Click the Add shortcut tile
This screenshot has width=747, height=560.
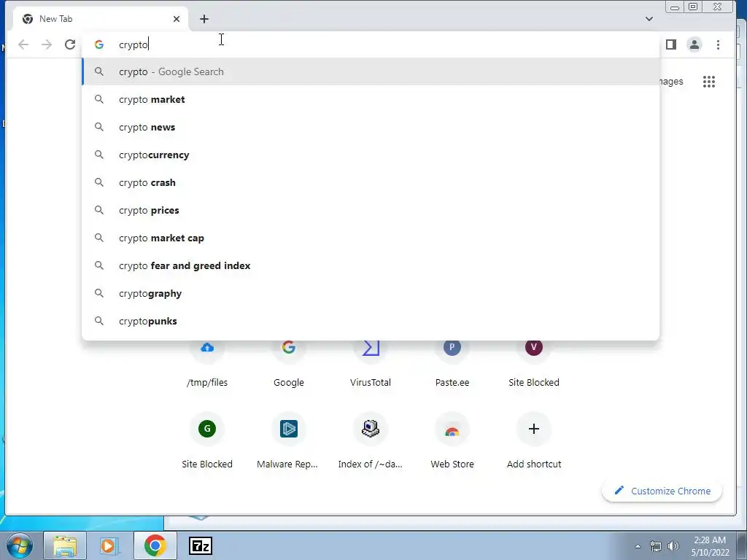(533, 440)
